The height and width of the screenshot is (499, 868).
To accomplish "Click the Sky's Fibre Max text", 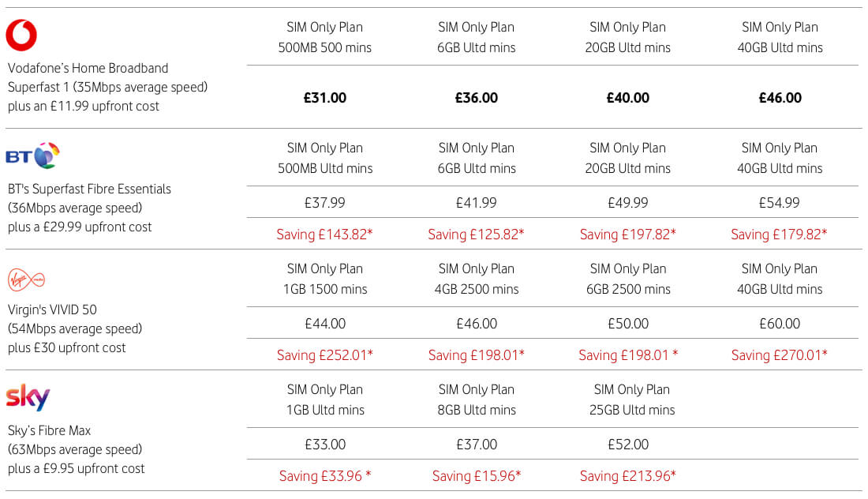I will [49, 430].
